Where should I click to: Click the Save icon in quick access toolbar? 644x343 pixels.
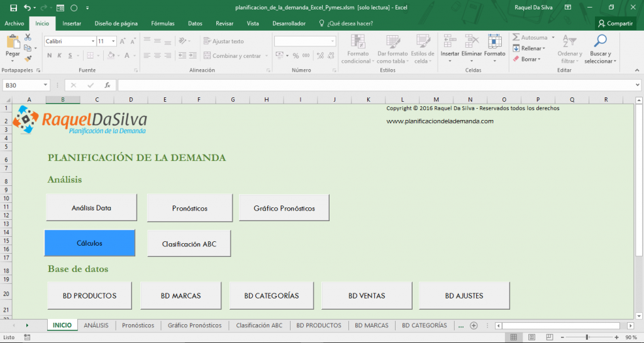click(14, 8)
